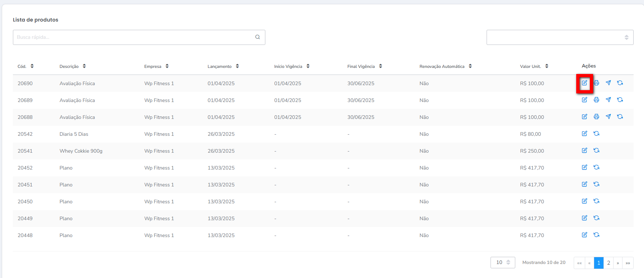Open rows per page selector showing 10

(502, 263)
